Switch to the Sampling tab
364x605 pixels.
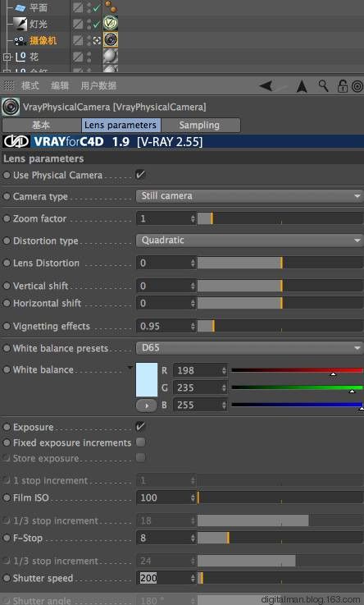200,125
